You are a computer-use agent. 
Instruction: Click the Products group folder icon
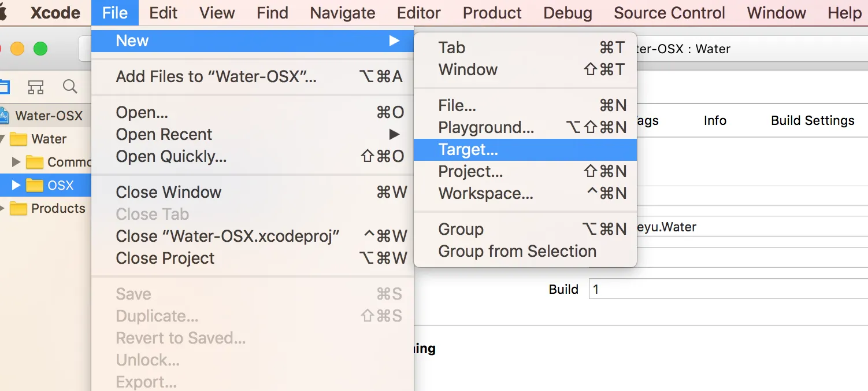[19, 209]
